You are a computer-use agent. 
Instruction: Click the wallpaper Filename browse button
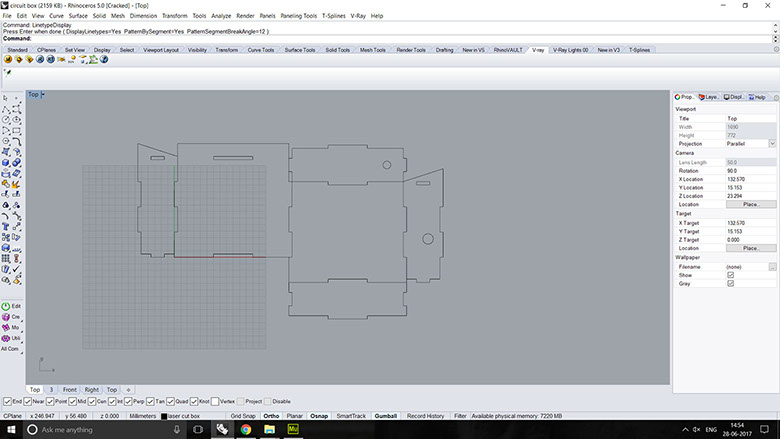[772, 267]
